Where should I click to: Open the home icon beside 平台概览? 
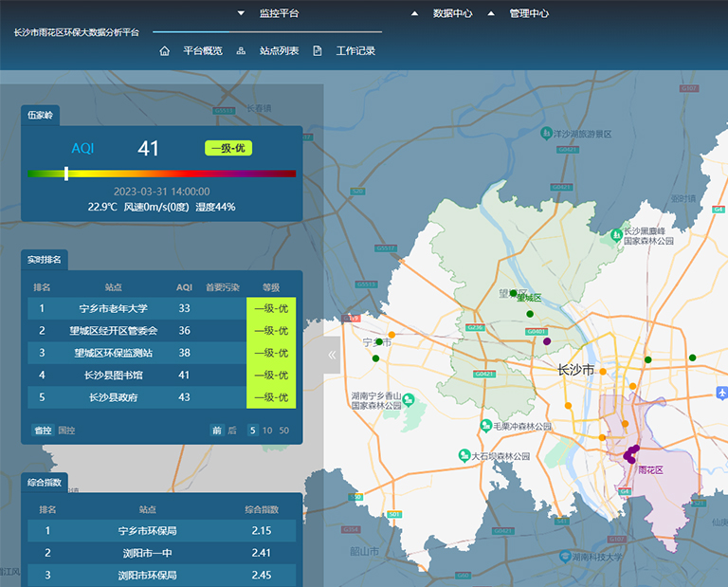coord(164,51)
